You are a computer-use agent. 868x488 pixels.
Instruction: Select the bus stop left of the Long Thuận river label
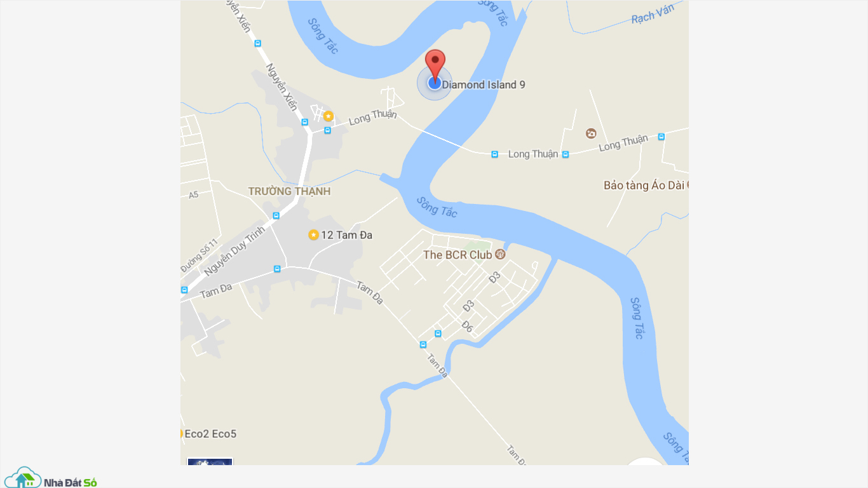pyautogui.click(x=494, y=154)
